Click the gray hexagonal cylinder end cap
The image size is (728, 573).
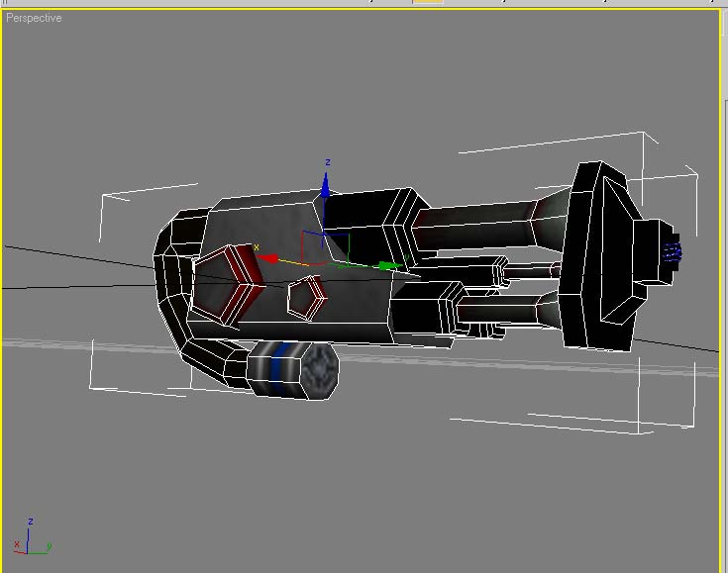320,371
